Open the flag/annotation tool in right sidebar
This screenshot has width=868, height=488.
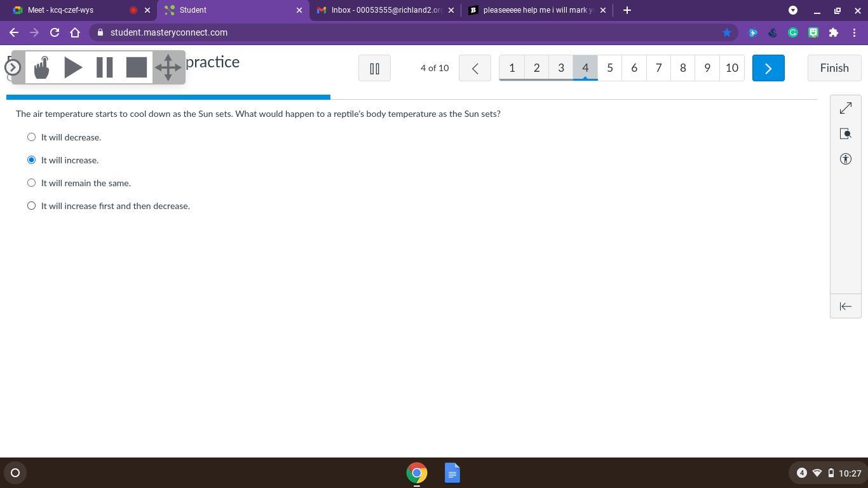pyautogui.click(x=845, y=133)
